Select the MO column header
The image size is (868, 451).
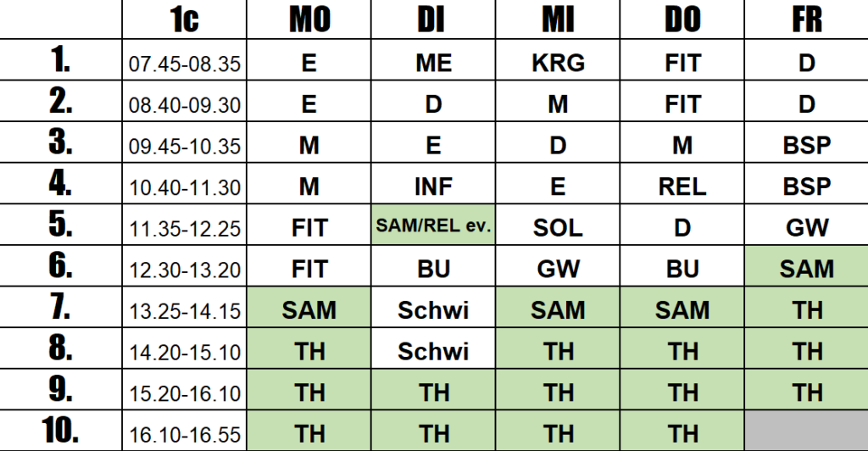coord(309,19)
